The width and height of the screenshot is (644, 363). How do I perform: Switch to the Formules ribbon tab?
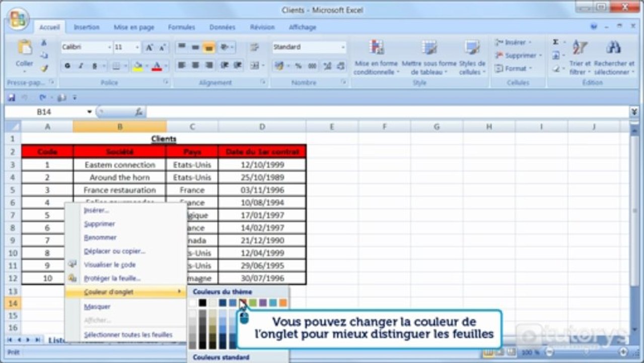181,27
